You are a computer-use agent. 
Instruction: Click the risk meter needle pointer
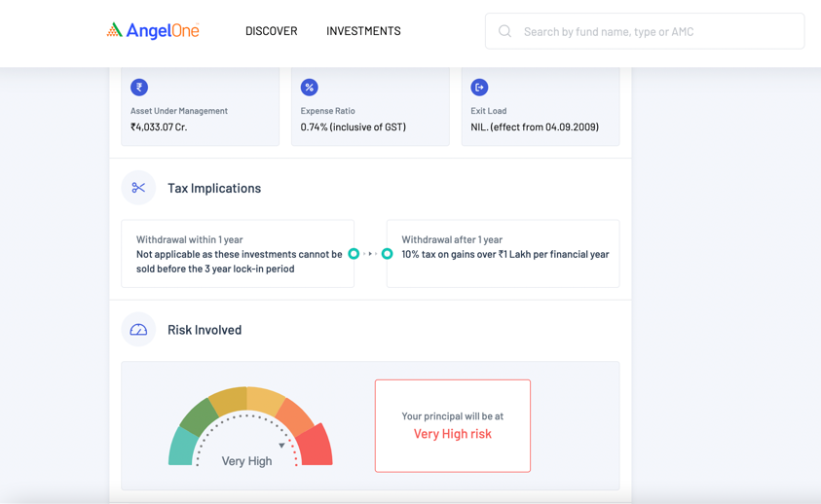point(281,446)
